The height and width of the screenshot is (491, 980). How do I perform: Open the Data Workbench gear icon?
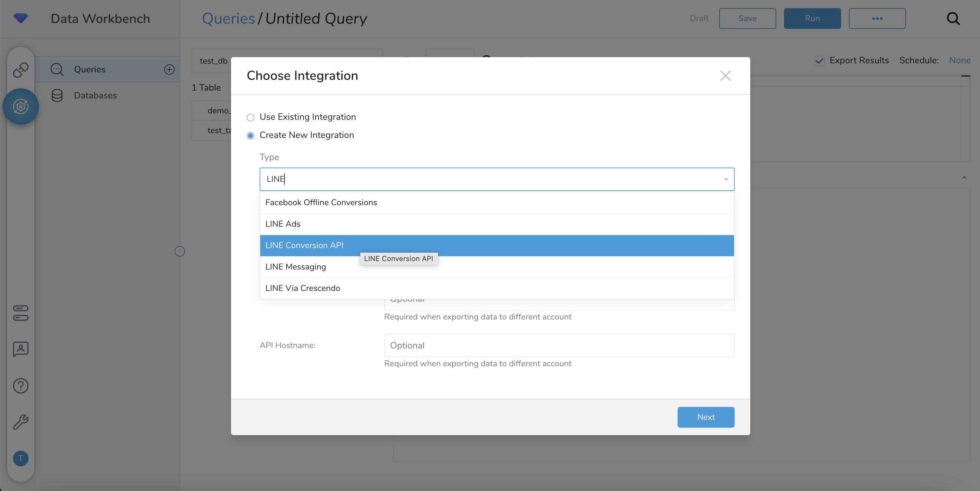tap(20, 107)
